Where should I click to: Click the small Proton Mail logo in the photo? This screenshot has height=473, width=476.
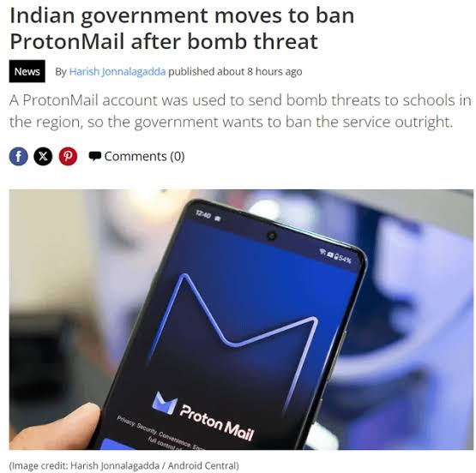(165, 403)
